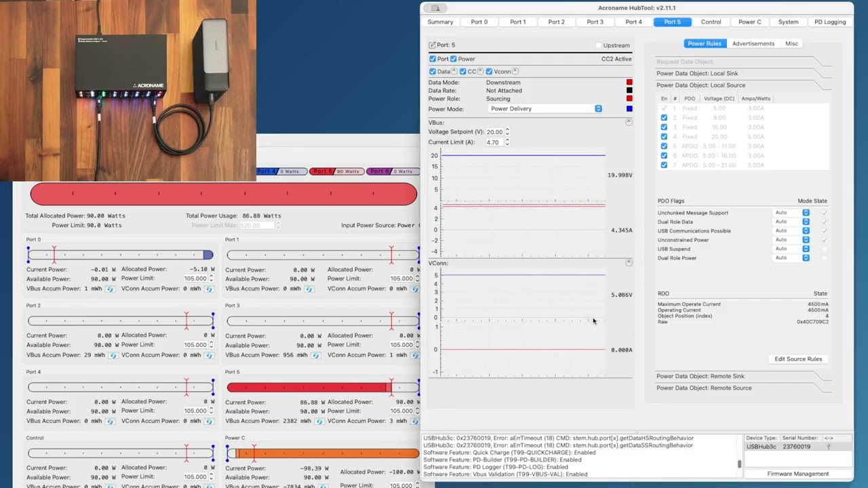The image size is (868, 488).
Task: Open USB Suspend mode dropdown
Action: 792,249
